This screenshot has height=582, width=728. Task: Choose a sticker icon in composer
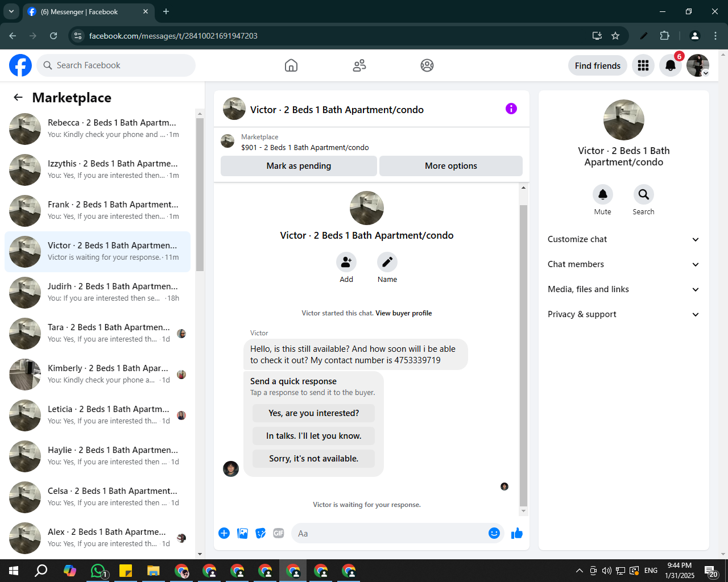261,533
